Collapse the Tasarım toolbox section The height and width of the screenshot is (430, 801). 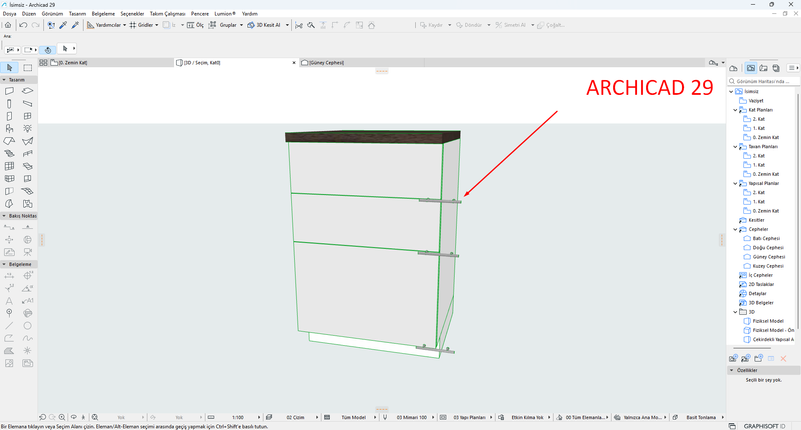4,80
